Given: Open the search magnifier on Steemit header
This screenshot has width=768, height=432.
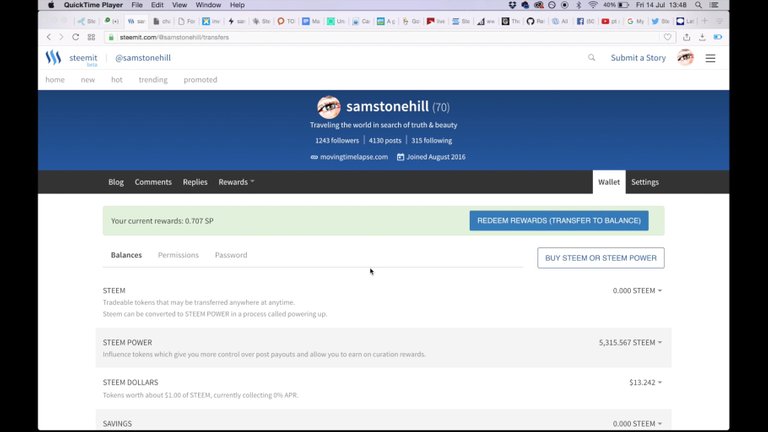Looking at the screenshot, I should (x=592, y=58).
